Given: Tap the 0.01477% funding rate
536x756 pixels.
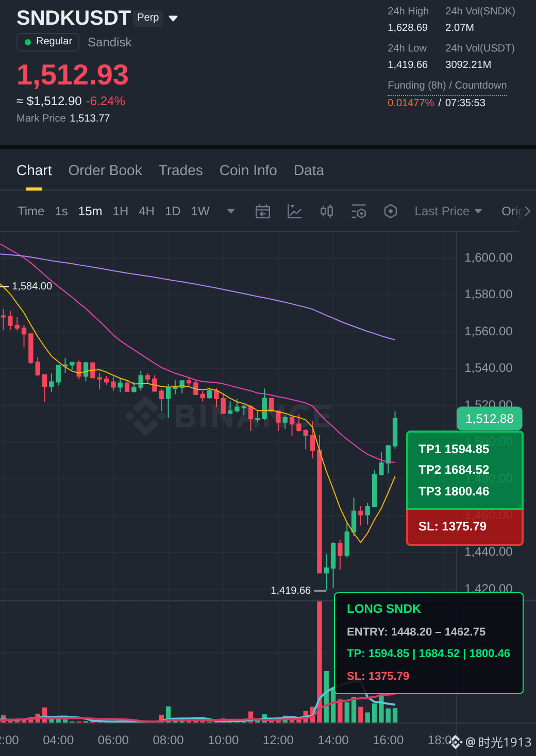Looking at the screenshot, I should coord(411,102).
